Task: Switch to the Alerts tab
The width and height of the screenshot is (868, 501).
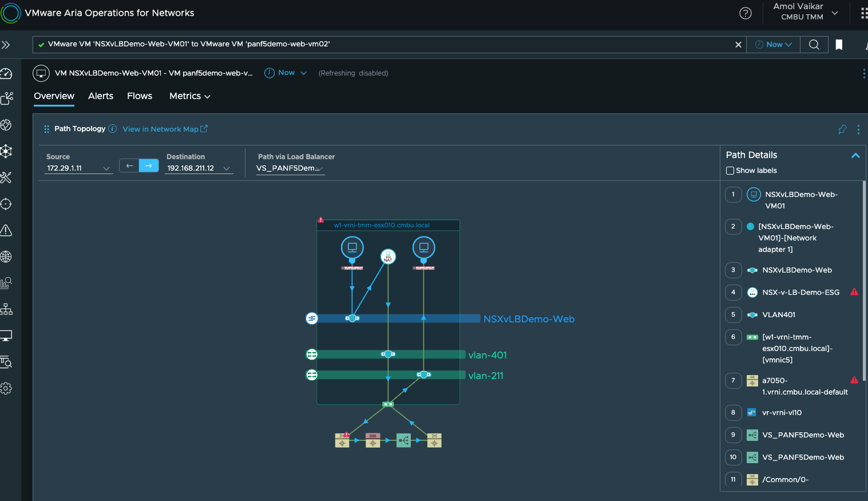Action: tap(101, 96)
